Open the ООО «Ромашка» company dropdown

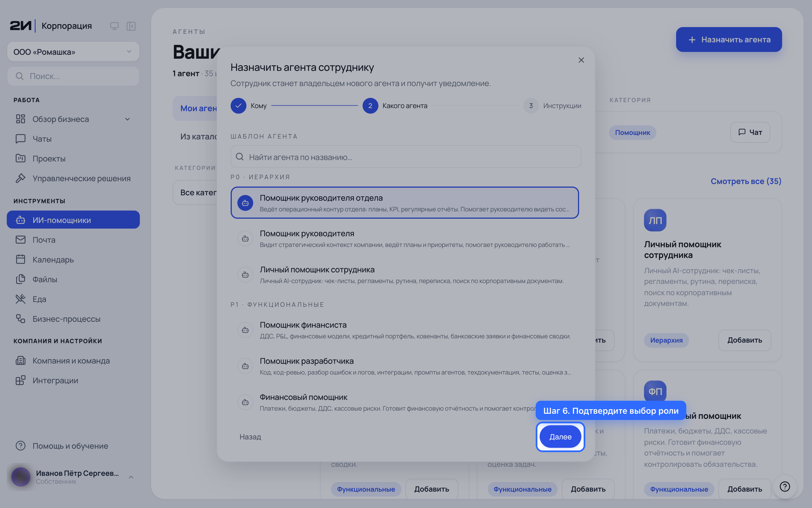[x=73, y=52]
